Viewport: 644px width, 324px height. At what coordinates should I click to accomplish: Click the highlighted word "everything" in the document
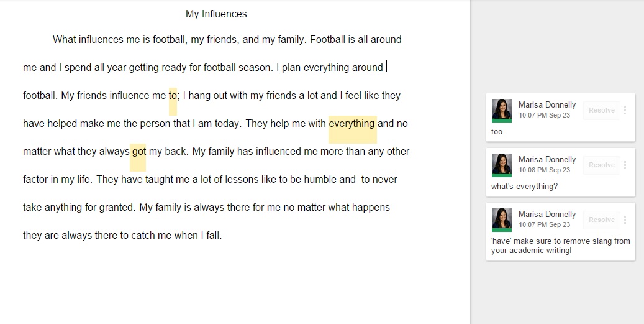(x=351, y=124)
